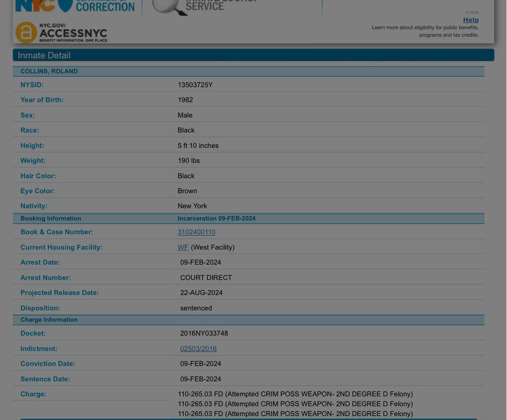The image size is (507, 420).
Task: Select projected release date 22-AUG-2024
Action: click(201, 293)
